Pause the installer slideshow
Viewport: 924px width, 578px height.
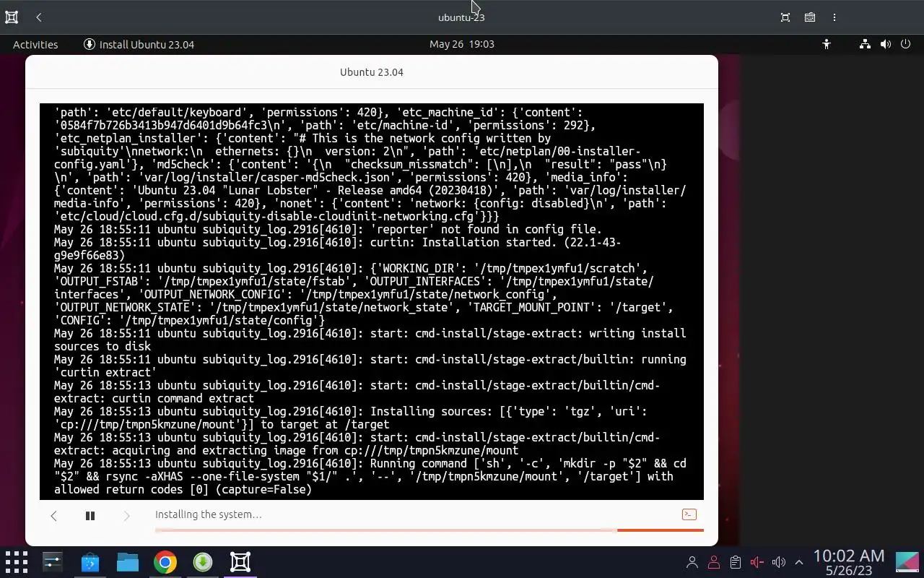tap(90, 516)
